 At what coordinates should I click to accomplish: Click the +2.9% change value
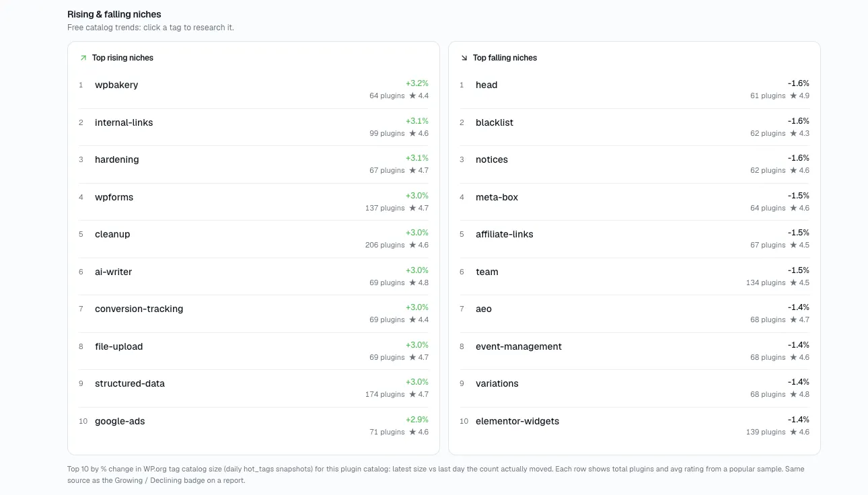pyautogui.click(x=417, y=420)
